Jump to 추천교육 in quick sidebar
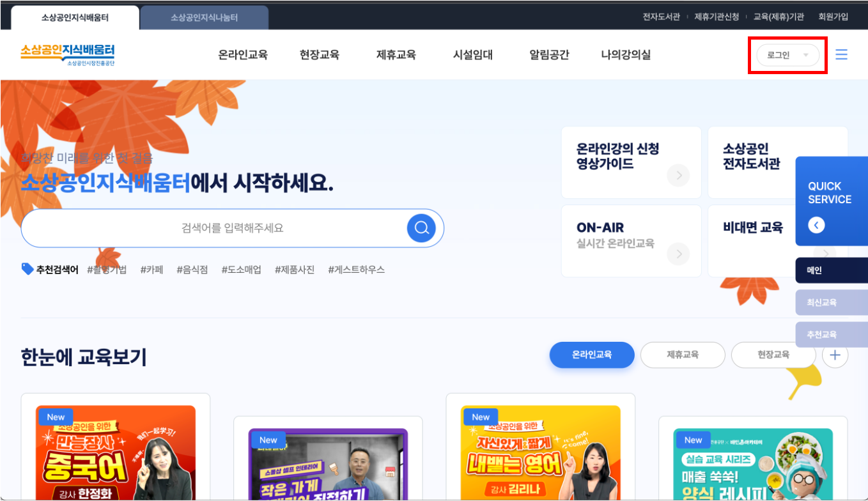This screenshot has width=868, height=501. [x=832, y=334]
